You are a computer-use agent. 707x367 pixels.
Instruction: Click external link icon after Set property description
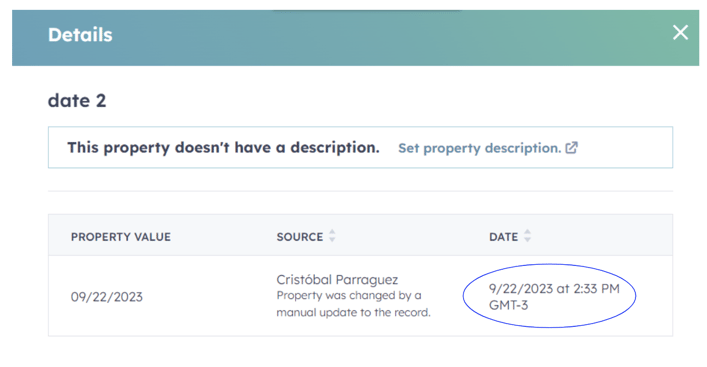tap(572, 148)
